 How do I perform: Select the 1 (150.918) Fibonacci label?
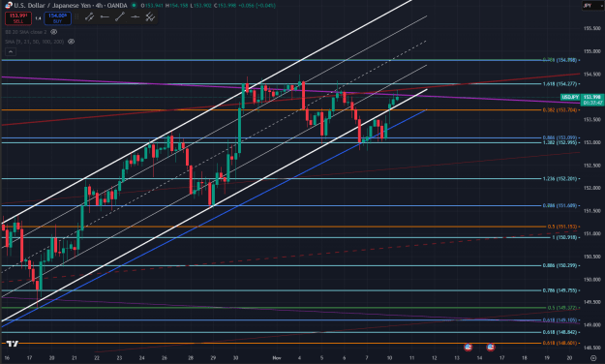click(564, 237)
